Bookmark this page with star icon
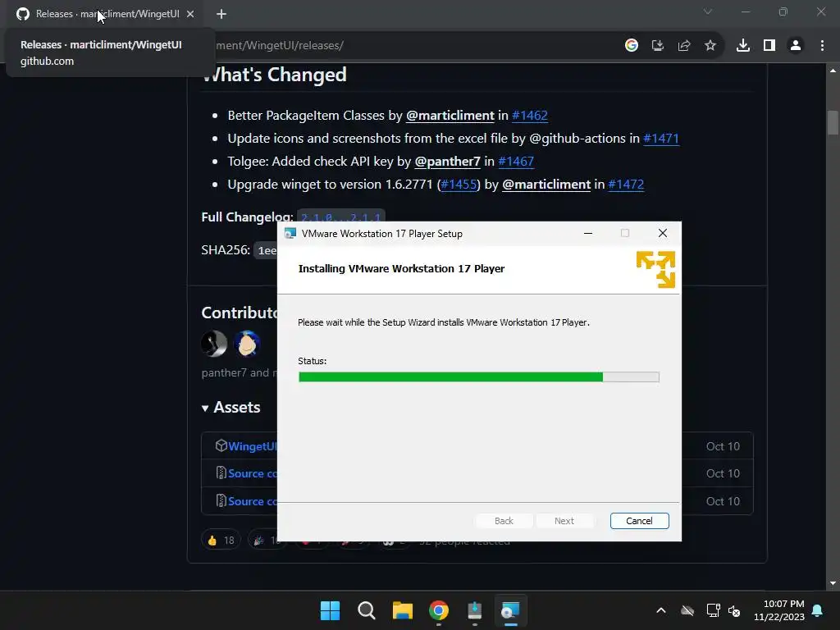Viewport: 840px width, 630px height. [710, 46]
